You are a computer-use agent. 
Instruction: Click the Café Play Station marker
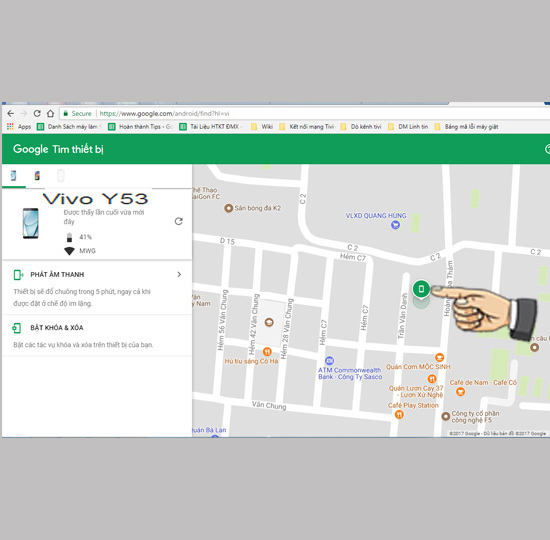click(x=399, y=415)
